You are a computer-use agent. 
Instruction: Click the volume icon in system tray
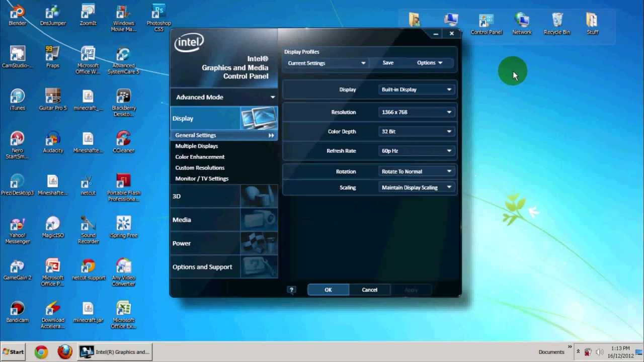(599, 352)
